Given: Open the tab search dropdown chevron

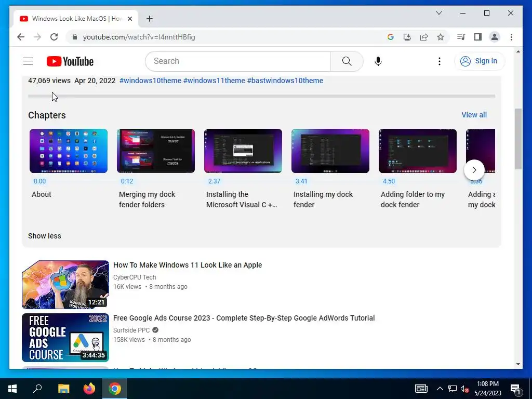Looking at the screenshot, I should 439,13.
